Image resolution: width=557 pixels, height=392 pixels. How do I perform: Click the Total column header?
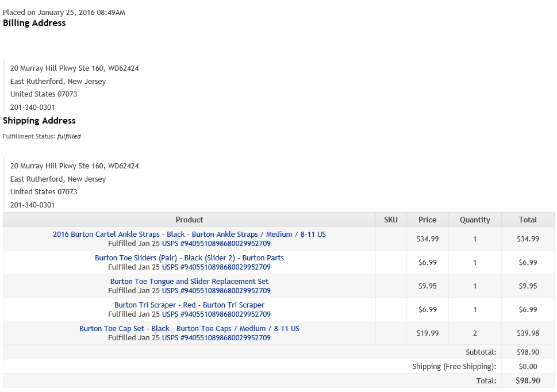coord(528,220)
